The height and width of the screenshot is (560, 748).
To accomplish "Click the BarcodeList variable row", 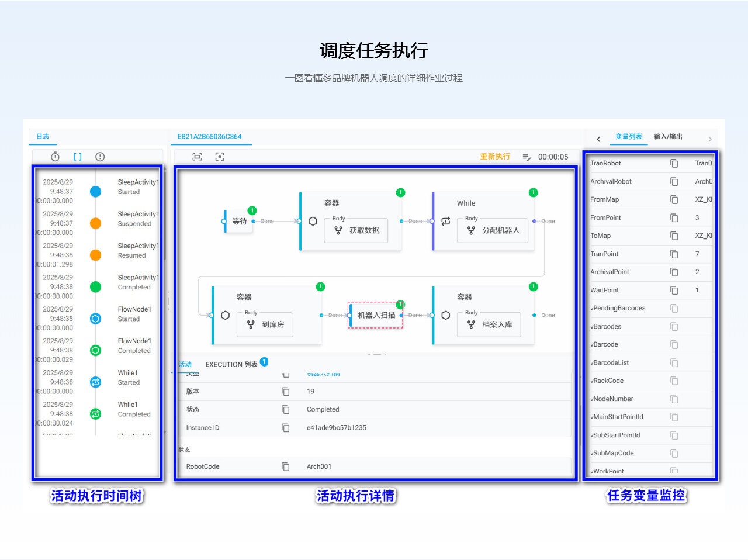I will pyautogui.click(x=651, y=362).
